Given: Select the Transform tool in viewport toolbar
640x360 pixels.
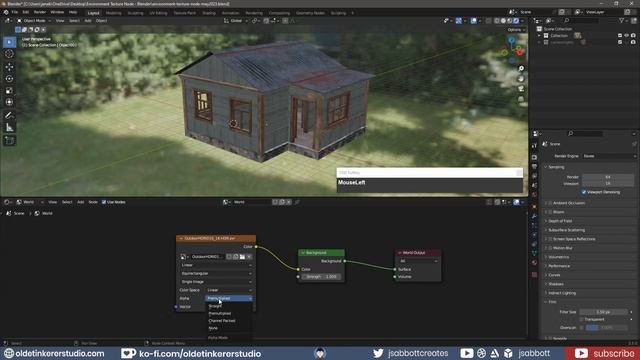Looking at the screenshot, I should (9, 102).
